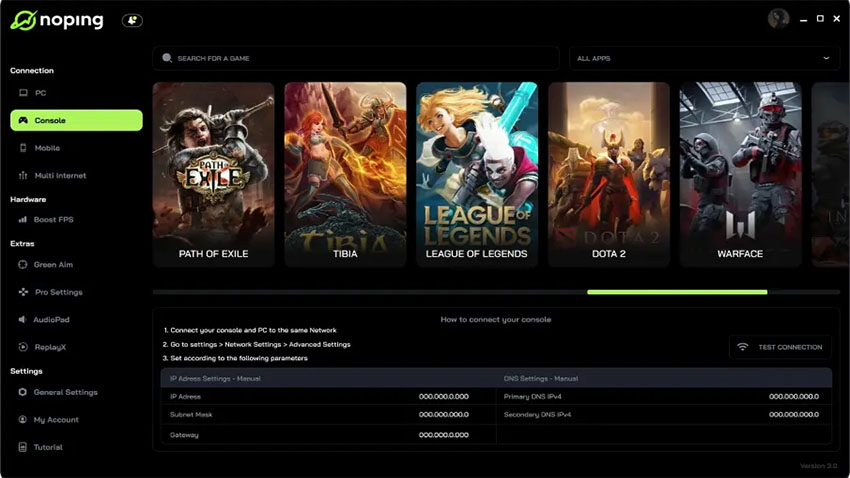Click the IP Adress Settings - Manual header
The width and height of the screenshot is (850, 478).
[215, 378]
